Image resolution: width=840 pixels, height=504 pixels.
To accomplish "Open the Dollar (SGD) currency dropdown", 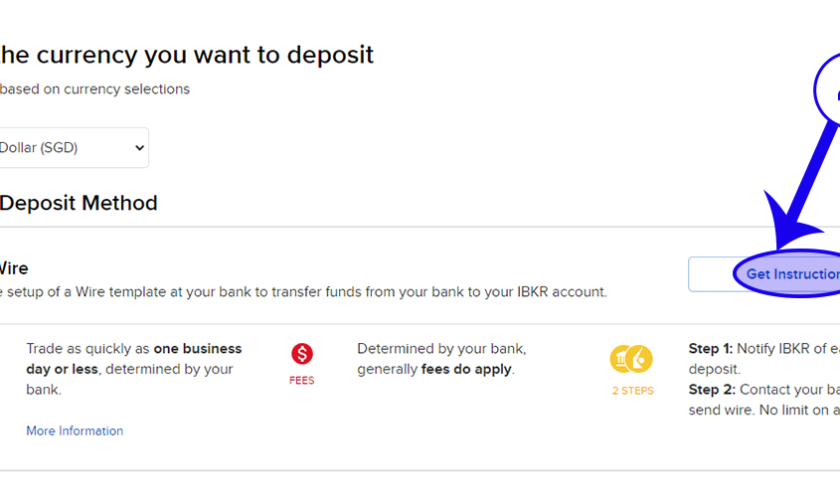I will click(x=72, y=147).
